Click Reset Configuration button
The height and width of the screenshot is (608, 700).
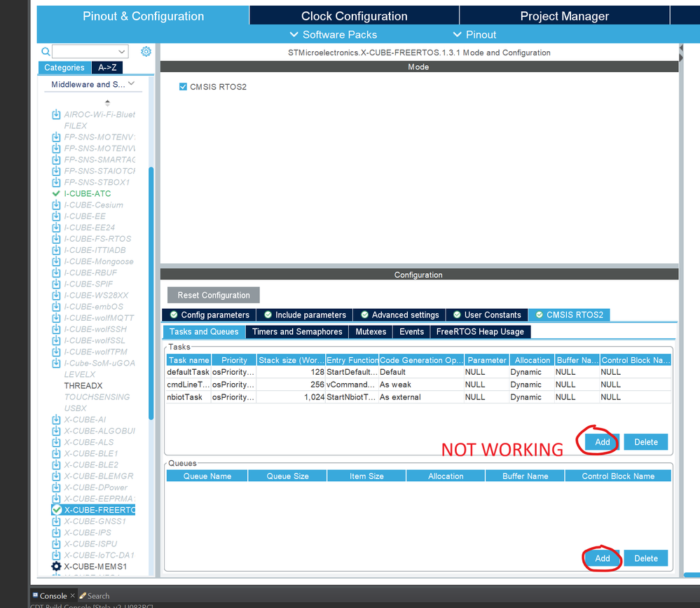214,295
